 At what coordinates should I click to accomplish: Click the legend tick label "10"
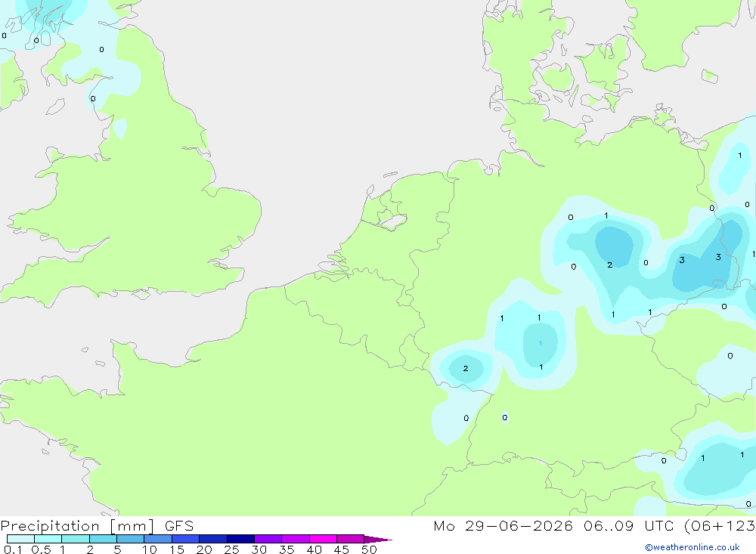[149, 549]
